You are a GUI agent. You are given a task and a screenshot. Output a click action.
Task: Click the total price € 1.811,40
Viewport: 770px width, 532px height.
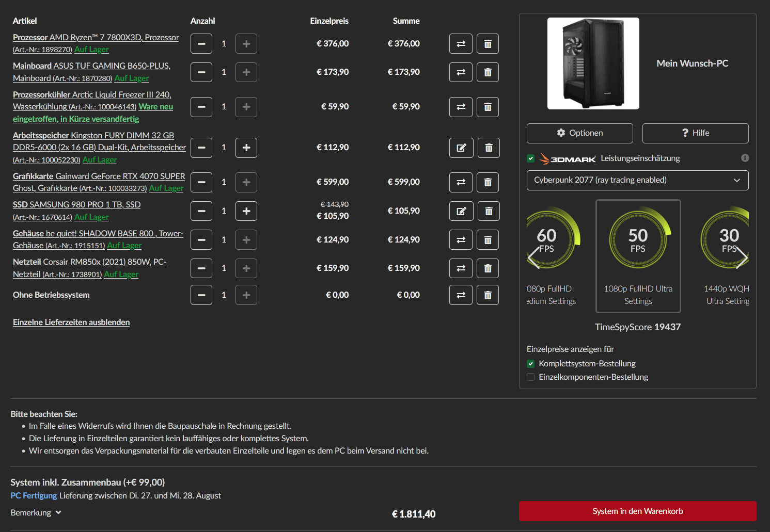point(414,514)
